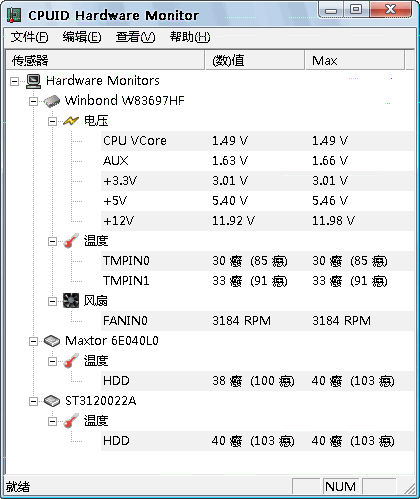Click the 5.40 V value

tap(230, 201)
